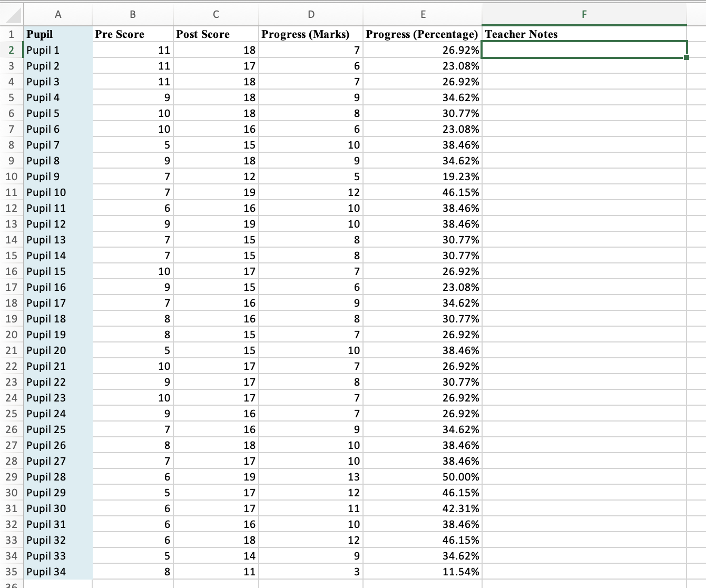The width and height of the screenshot is (706, 588).
Task: Select Progress (Marks) value 13 for Pupil 28
Action: click(x=311, y=477)
